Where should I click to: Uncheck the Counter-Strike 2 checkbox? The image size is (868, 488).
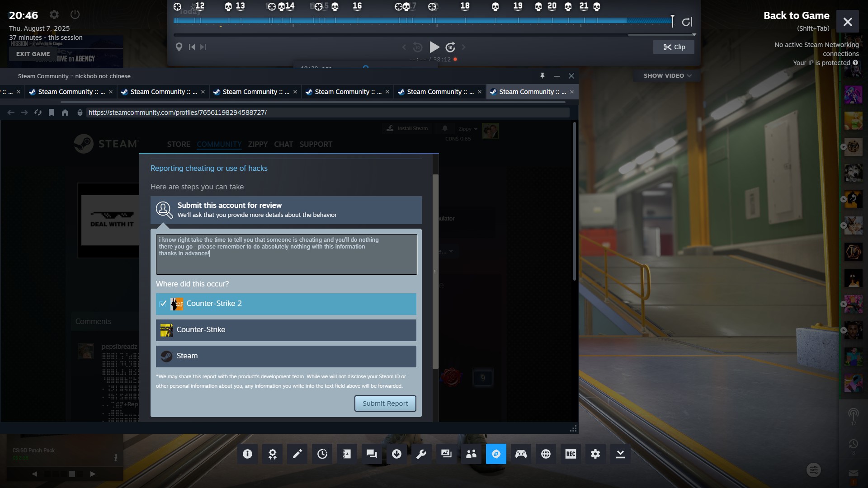click(163, 304)
